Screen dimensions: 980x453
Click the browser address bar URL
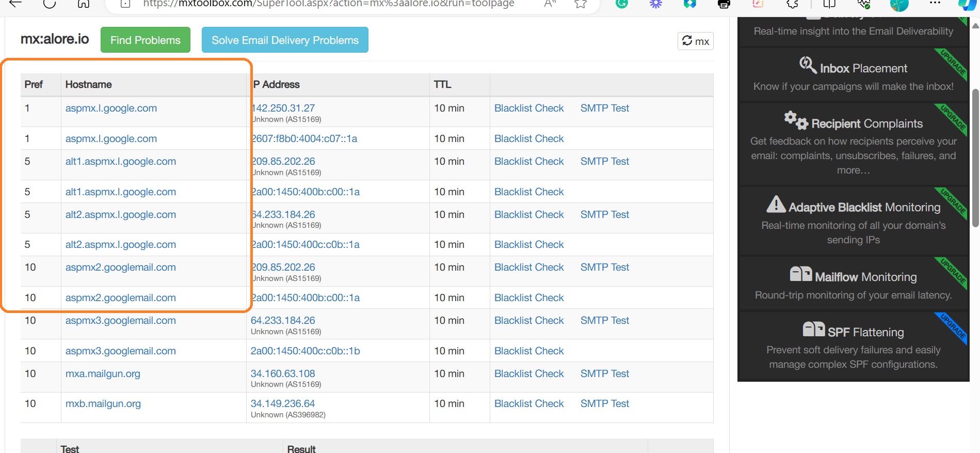[328, 4]
